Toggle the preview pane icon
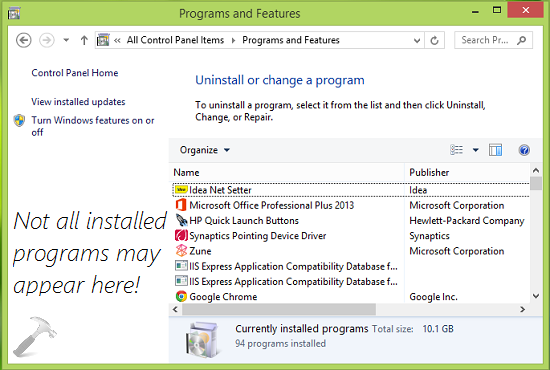The image size is (550, 370). pyautogui.click(x=495, y=150)
